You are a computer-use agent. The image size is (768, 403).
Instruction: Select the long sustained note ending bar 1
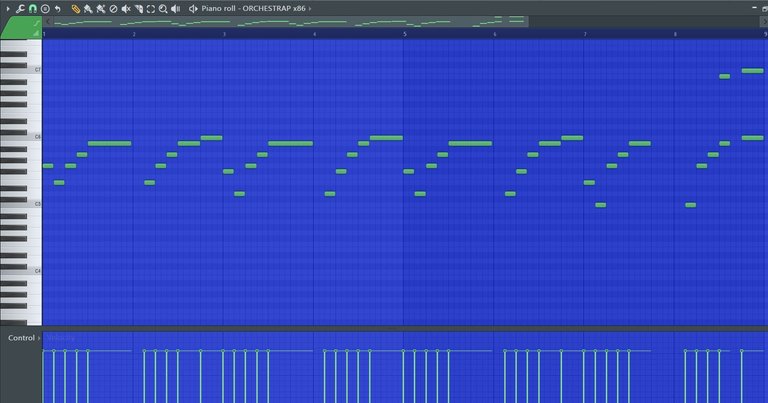(x=110, y=143)
